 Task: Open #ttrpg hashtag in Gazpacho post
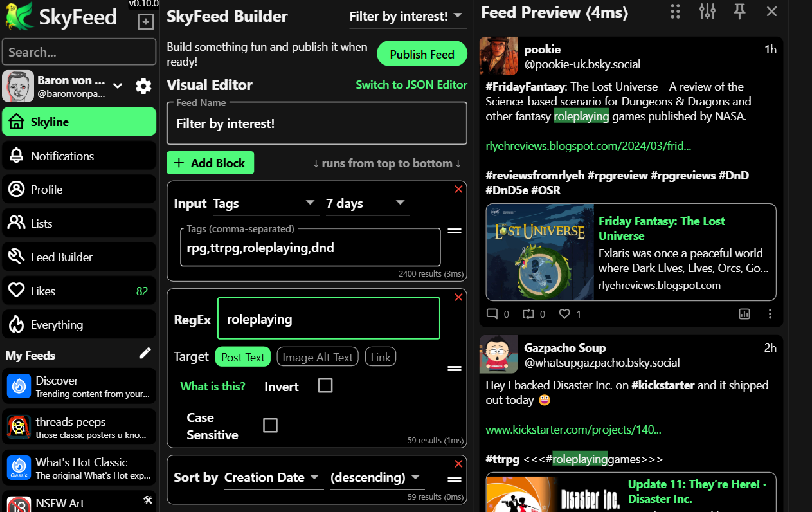(x=502, y=459)
